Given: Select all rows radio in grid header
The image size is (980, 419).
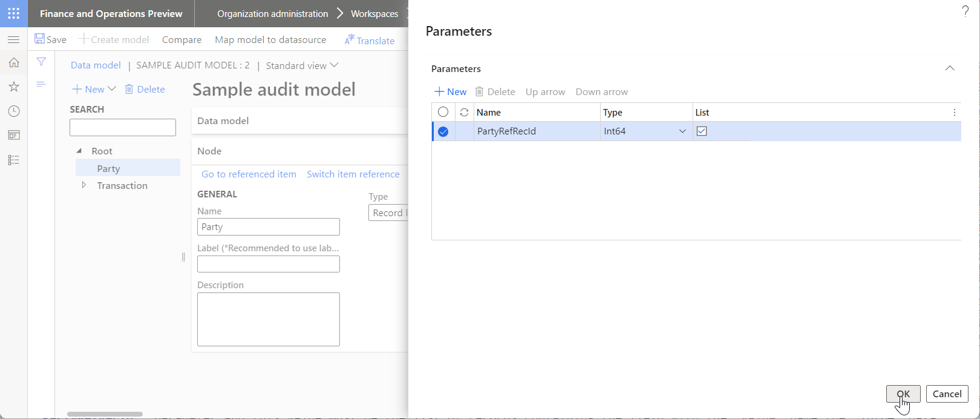Looking at the screenshot, I should (443, 112).
